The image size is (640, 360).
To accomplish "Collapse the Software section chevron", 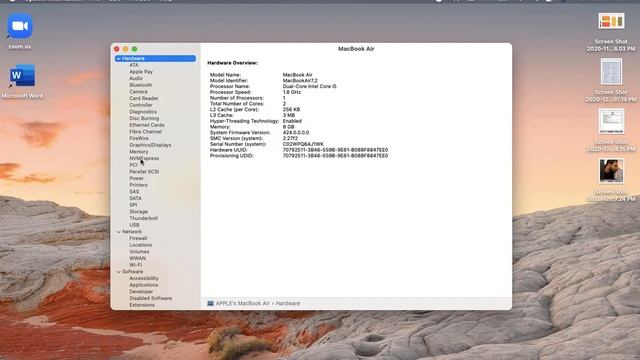I will point(119,272).
